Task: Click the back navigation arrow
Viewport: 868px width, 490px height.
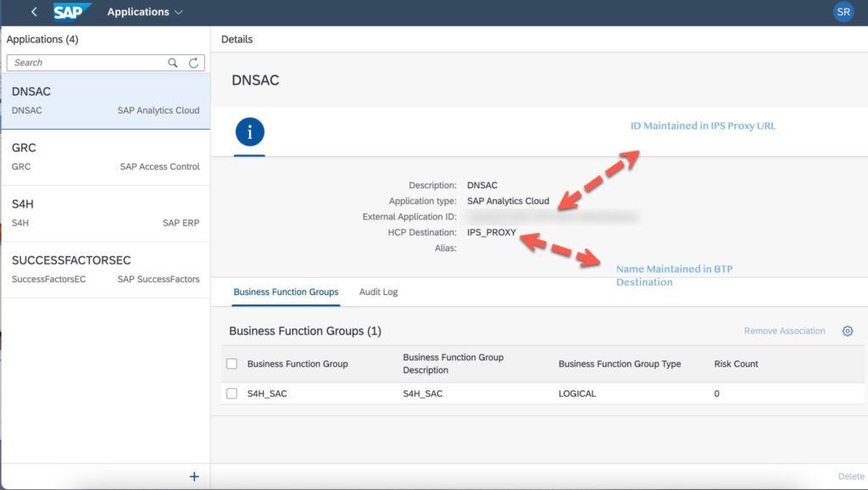Action: coord(33,12)
